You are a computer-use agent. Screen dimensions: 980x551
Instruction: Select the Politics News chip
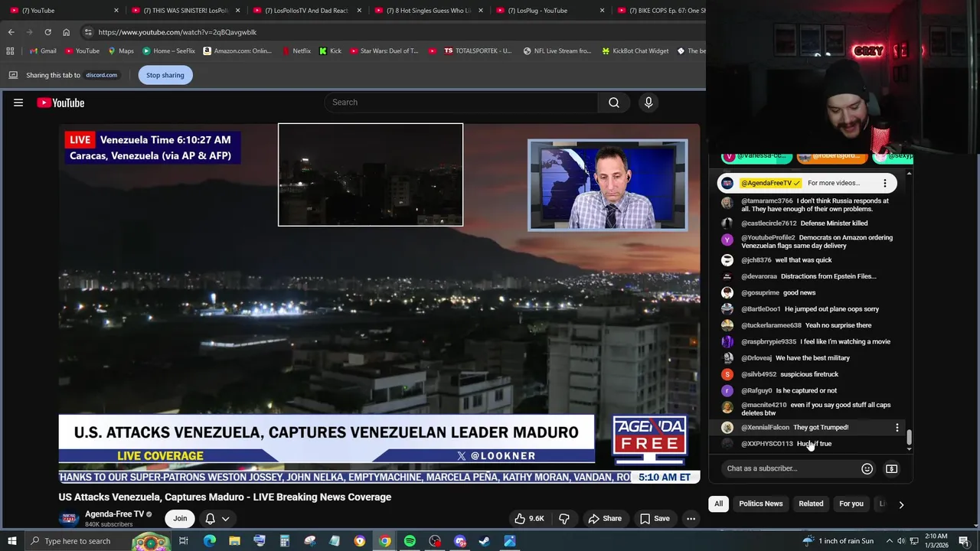(x=760, y=504)
